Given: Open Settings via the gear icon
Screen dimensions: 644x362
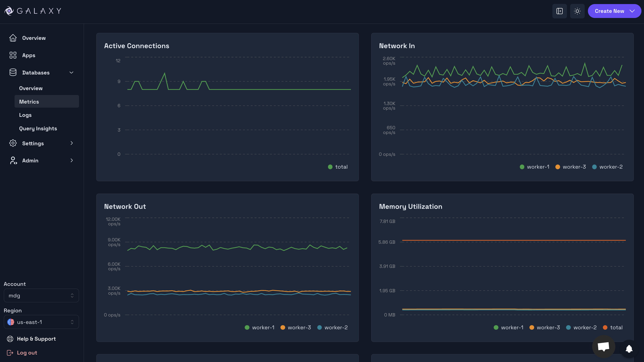Looking at the screenshot, I should (x=13, y=143).
